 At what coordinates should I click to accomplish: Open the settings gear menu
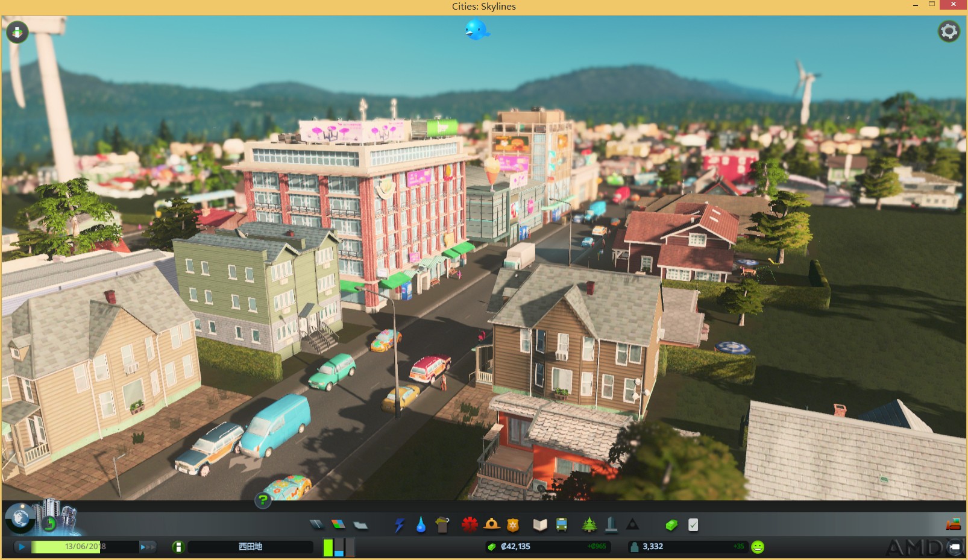[949, 31]
